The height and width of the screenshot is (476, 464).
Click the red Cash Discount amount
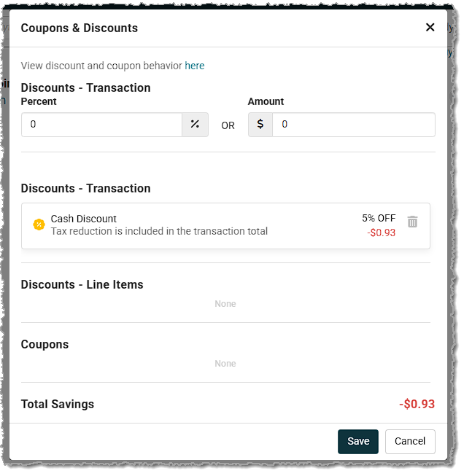tap(381, 233)
